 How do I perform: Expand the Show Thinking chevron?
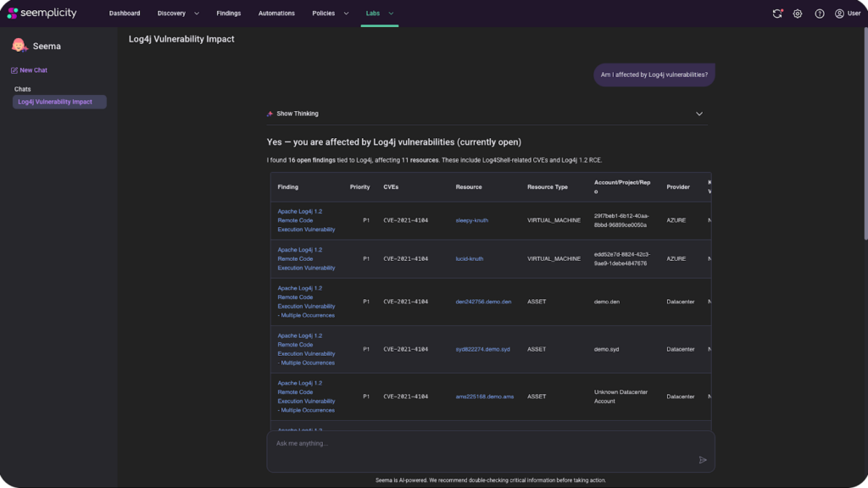point(699,114)
